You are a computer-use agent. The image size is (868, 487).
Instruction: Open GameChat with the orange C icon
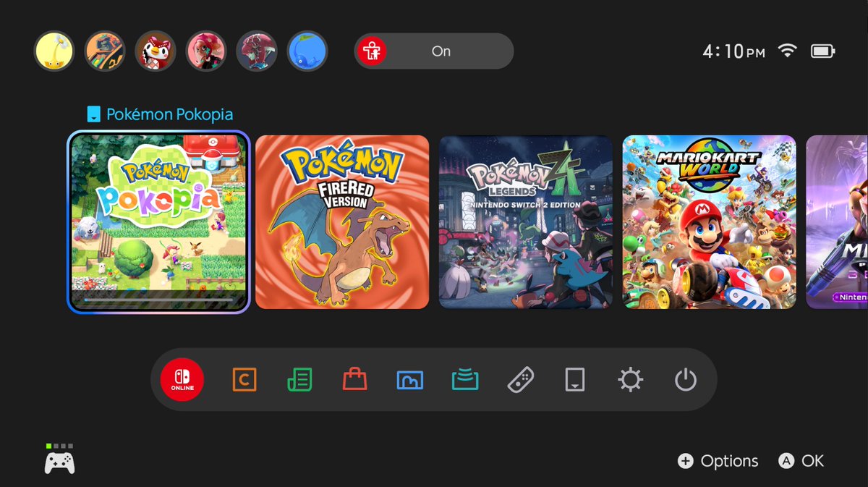(x=244, y=379)
